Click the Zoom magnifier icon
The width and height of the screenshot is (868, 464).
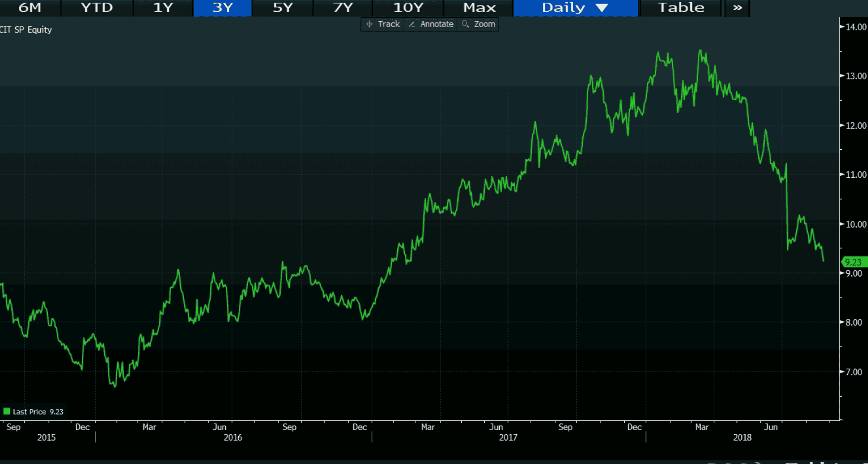point(465,24)
